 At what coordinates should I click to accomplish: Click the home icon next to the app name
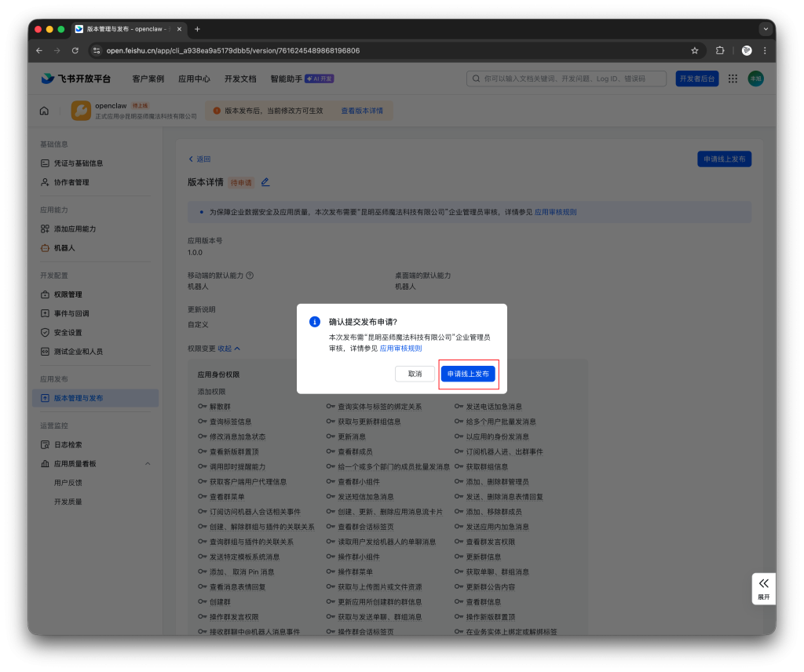coord(44,110)
